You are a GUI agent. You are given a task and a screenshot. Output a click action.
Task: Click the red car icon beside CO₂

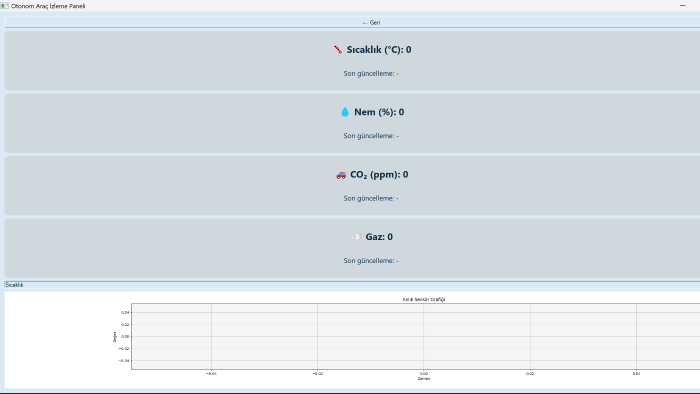[x=341, y=175]
